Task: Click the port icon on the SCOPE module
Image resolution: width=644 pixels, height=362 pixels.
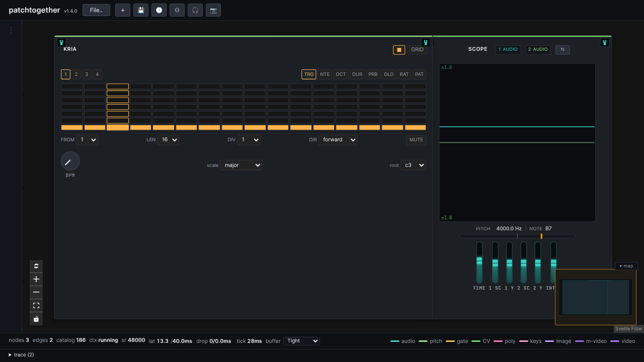Action: coord(605,43)
